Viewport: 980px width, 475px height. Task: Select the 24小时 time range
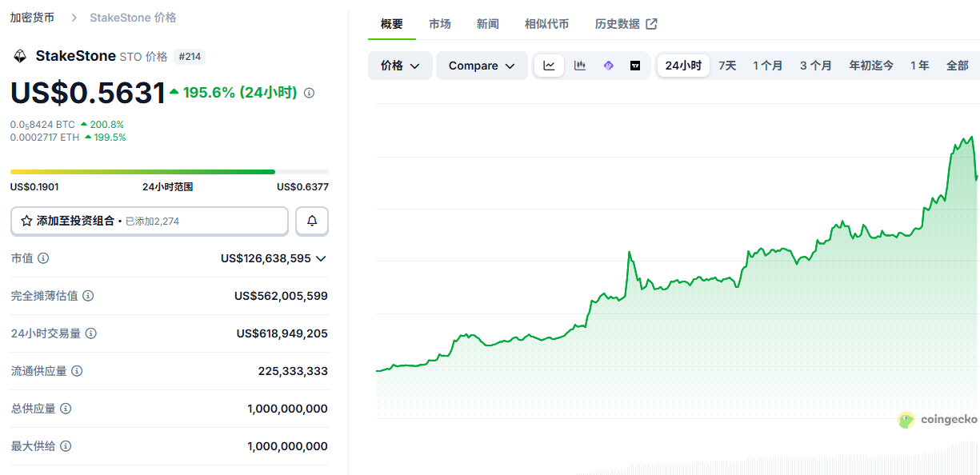[683, 66]
